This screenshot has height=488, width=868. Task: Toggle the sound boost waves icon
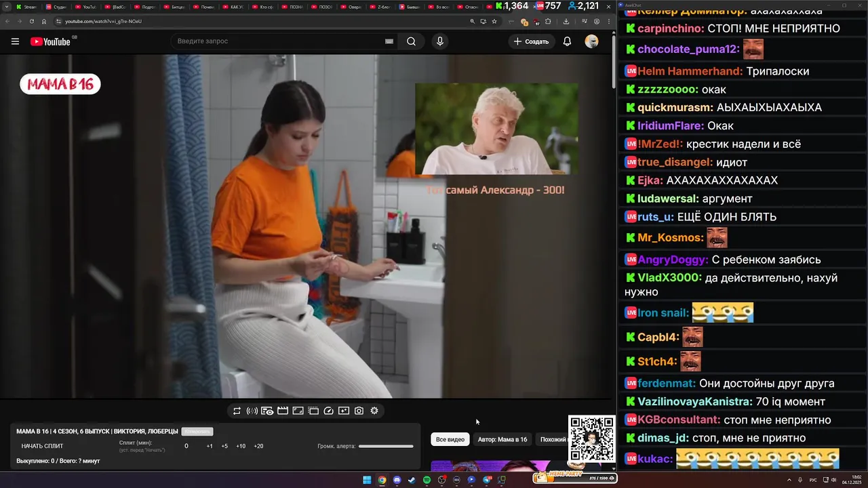pos(252,411)
